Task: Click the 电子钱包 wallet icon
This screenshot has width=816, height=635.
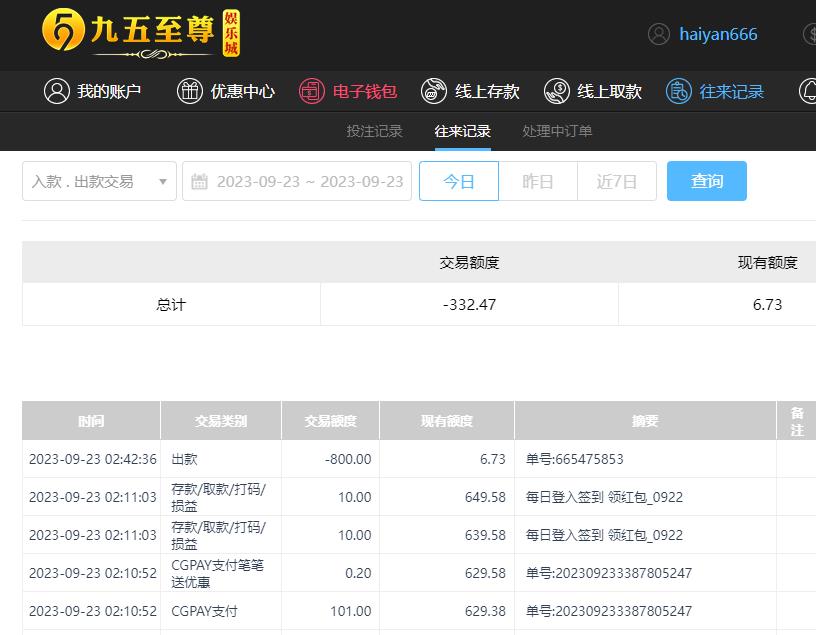Action: [312, 91]
